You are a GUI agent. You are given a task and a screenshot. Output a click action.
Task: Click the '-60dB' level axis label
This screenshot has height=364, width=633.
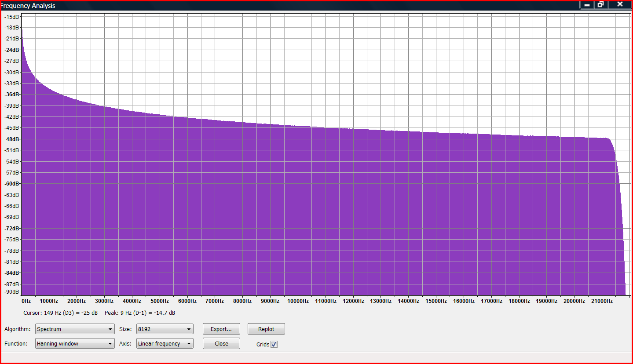pyautogui.click(x=12, y=184)
